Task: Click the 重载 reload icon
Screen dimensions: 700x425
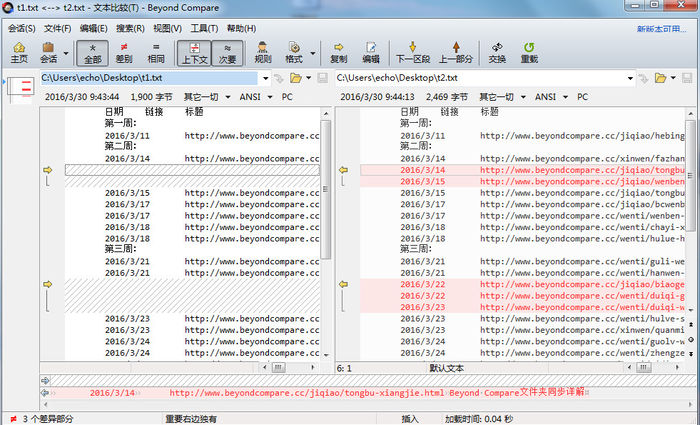Action: [x=529, y=53]
